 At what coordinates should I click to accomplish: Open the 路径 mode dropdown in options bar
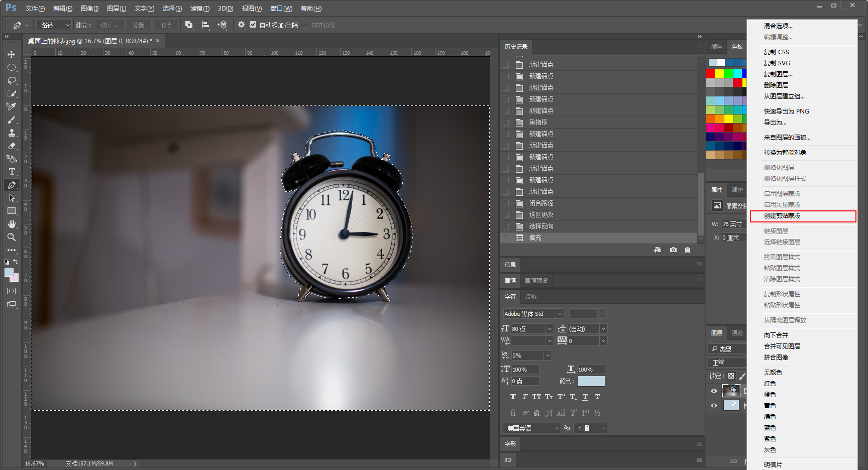point(55,25)
